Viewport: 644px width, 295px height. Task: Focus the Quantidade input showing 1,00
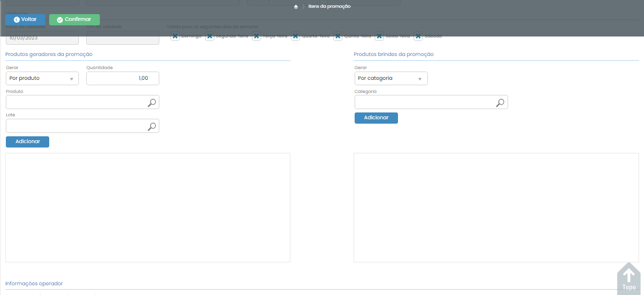pyautogui.click(x=122, y=78)
